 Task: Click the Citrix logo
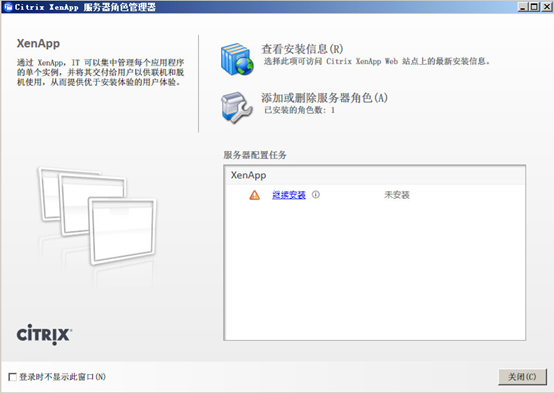(44, 334)
